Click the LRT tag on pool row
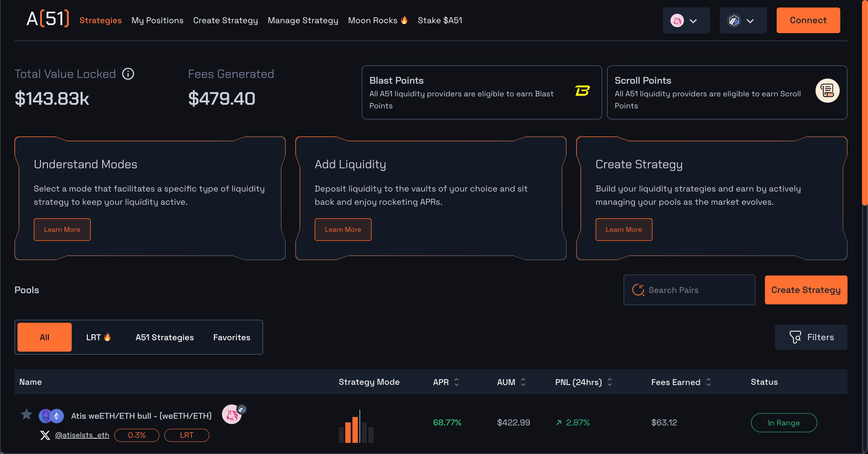This screenshot has height=454, width=868. click(x=186, y=435)
